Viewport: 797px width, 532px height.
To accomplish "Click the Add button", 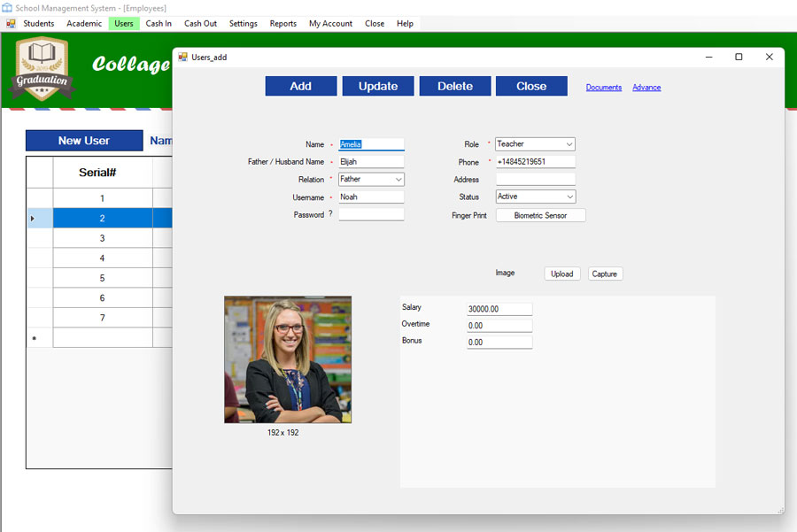I will click(x=301, y=86).
